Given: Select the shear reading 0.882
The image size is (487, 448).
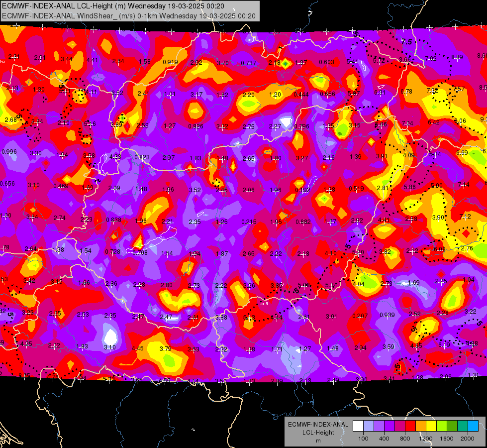Looking at the screenshot, I should (303, 222).
